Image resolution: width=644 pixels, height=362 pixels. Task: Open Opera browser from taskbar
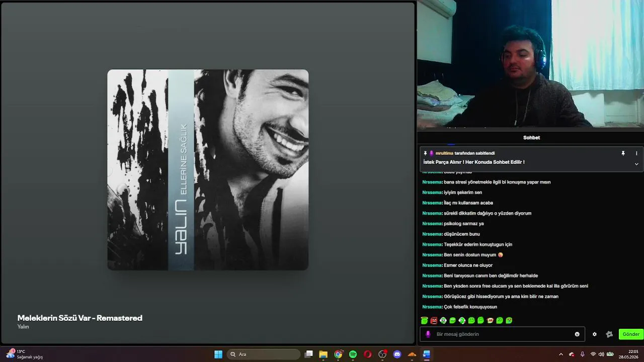pos(368,354)
